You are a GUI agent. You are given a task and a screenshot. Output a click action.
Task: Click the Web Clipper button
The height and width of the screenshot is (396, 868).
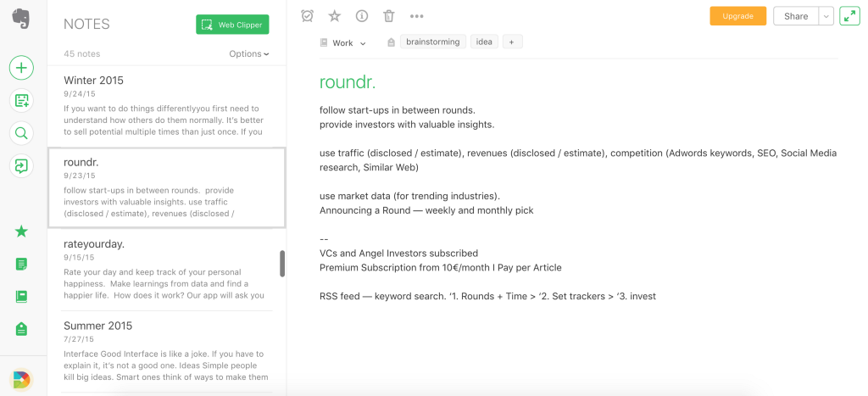232,25
